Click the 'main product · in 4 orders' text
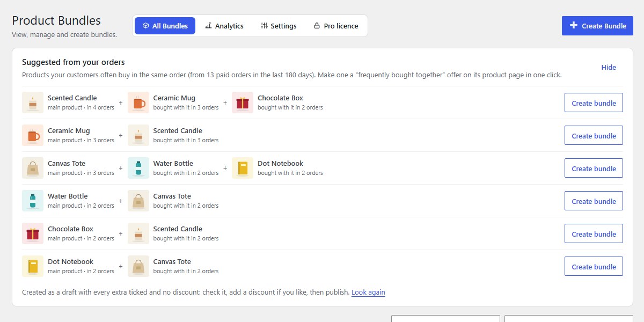This screenshot has height=322, width=644. tap(81, 107)
